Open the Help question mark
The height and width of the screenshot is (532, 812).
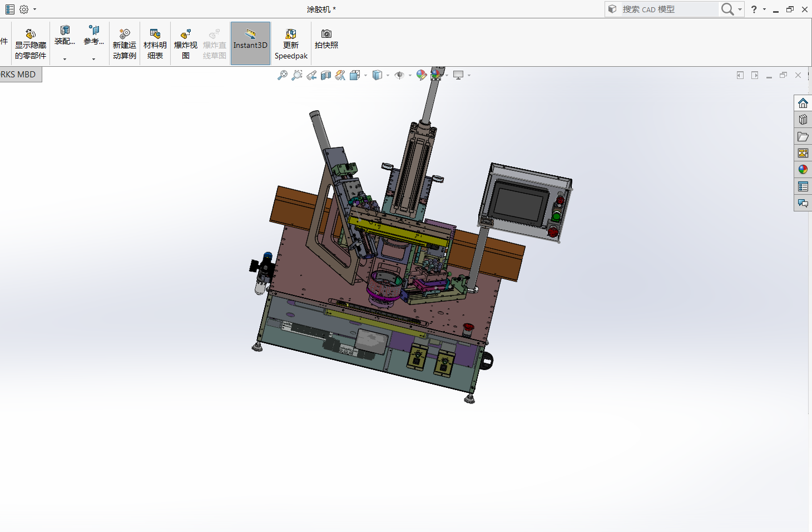coord(754,9)
